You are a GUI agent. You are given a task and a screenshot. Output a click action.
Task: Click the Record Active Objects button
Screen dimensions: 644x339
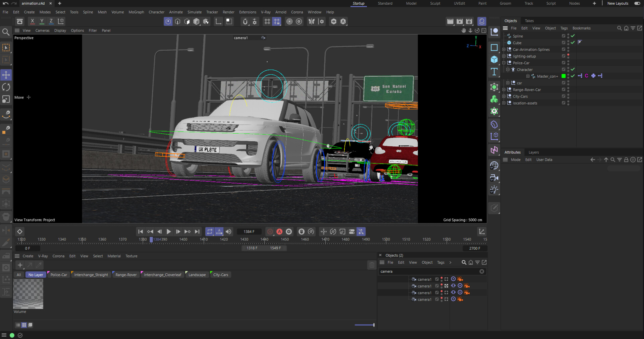270,231
